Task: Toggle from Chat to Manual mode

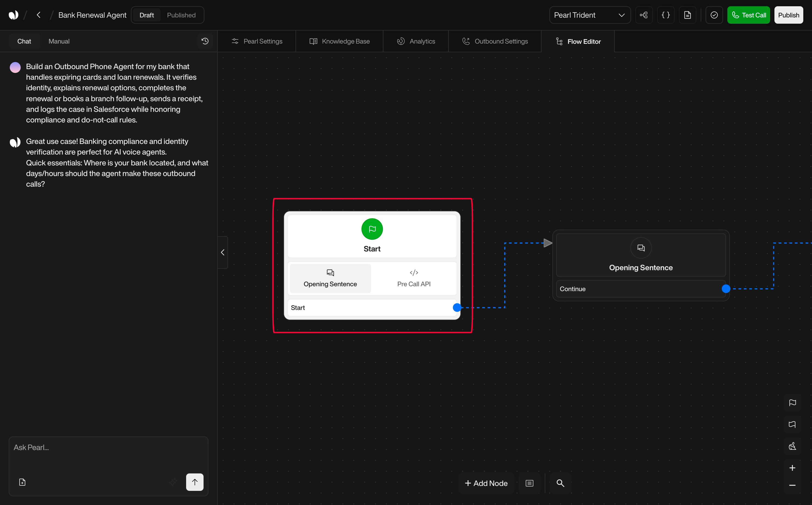Action: coord(59,41)
